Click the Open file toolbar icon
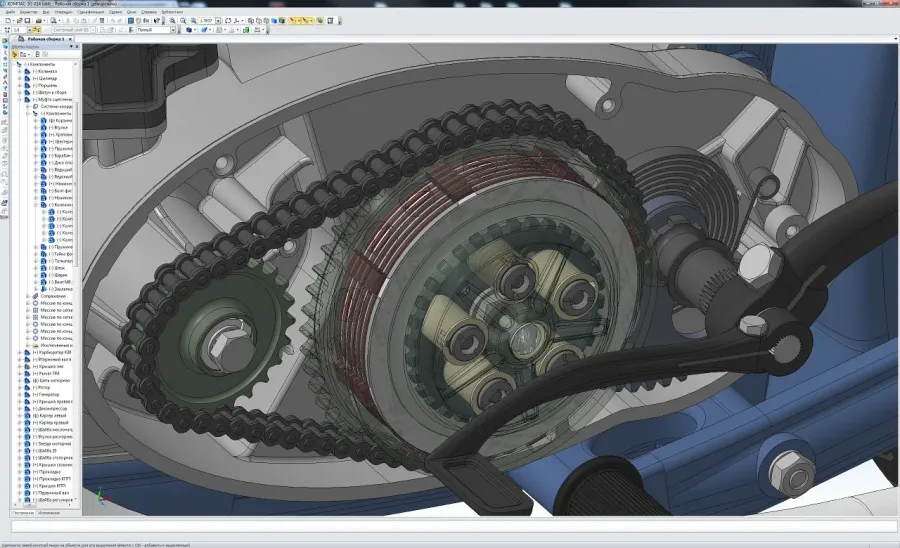 point(19,21)
